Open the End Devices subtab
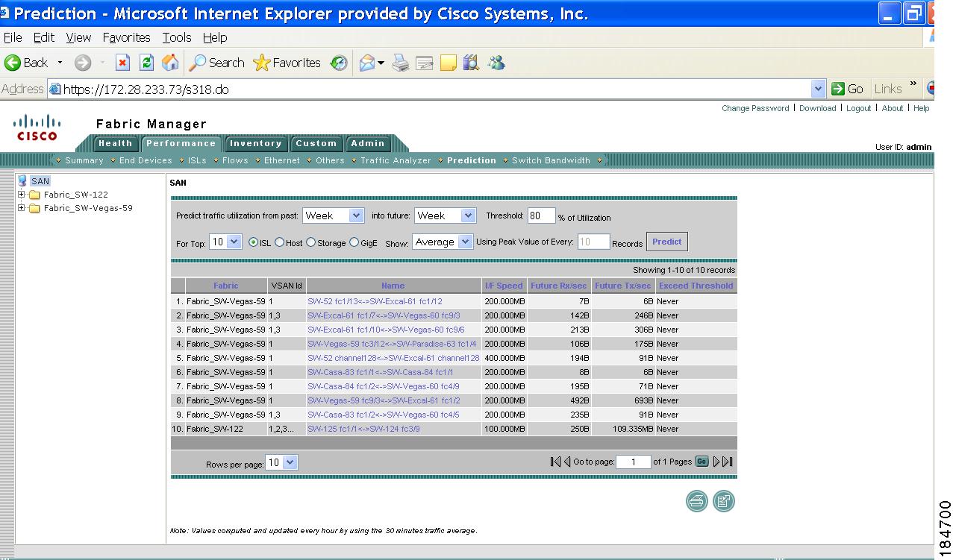 pos(146,160)
